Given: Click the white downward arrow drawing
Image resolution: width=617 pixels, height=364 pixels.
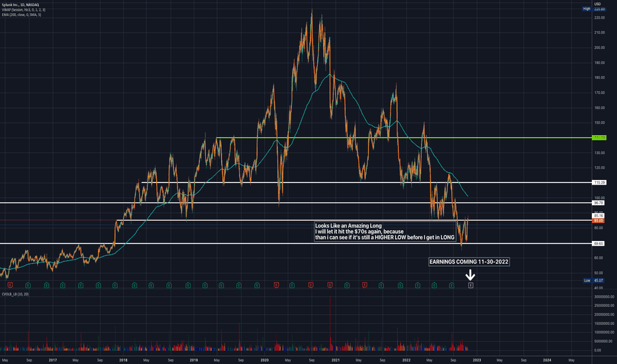Looking at the screenshot, I should 470,275.
